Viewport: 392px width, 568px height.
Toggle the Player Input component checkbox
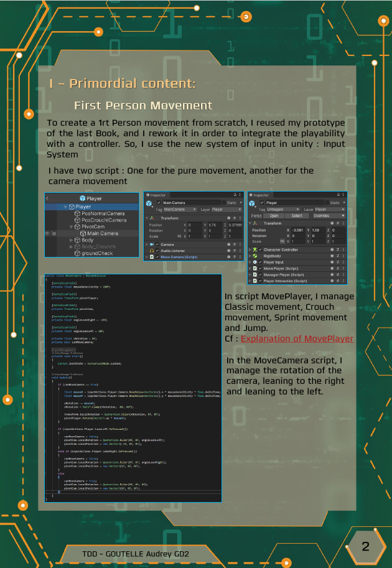coord(260,263)
